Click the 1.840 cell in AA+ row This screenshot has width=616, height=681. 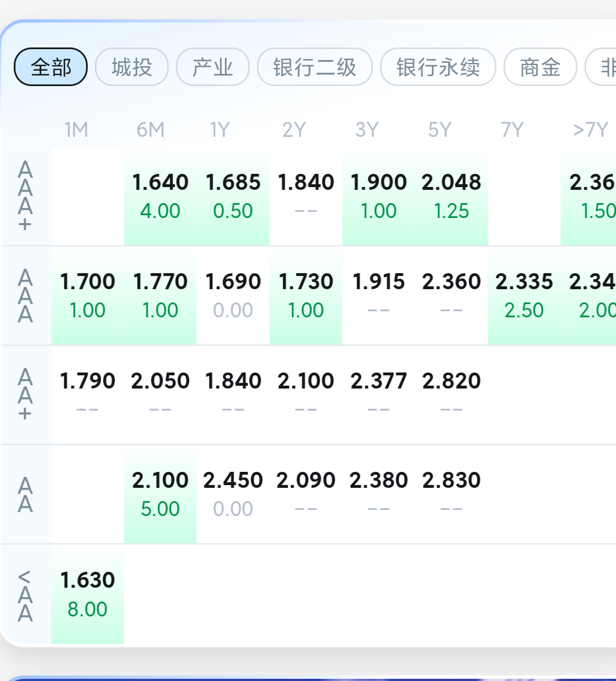coord(233,395)
